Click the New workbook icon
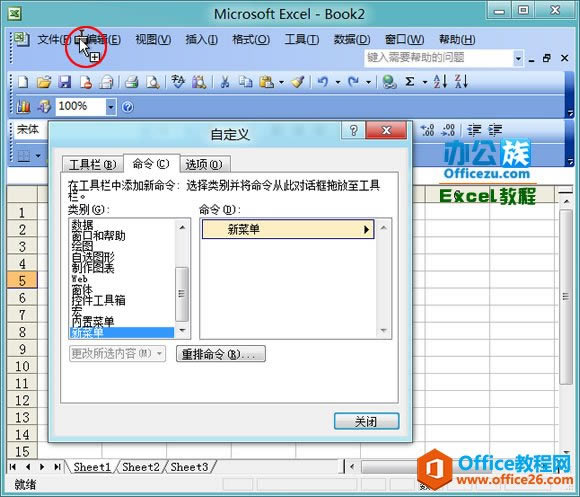The width and height of the screenshot is (580, 497). click(x=23, y=82)
